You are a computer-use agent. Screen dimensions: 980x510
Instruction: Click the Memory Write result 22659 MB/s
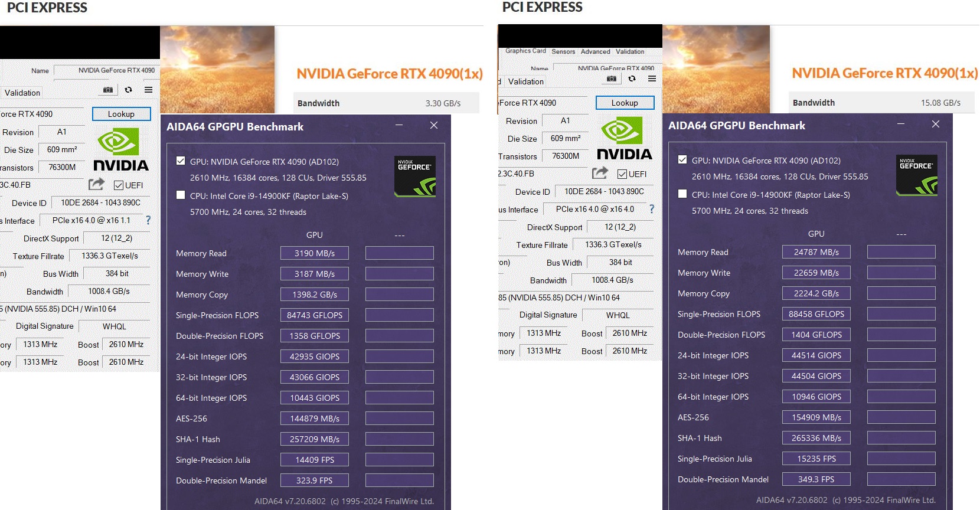coord(816,273)
